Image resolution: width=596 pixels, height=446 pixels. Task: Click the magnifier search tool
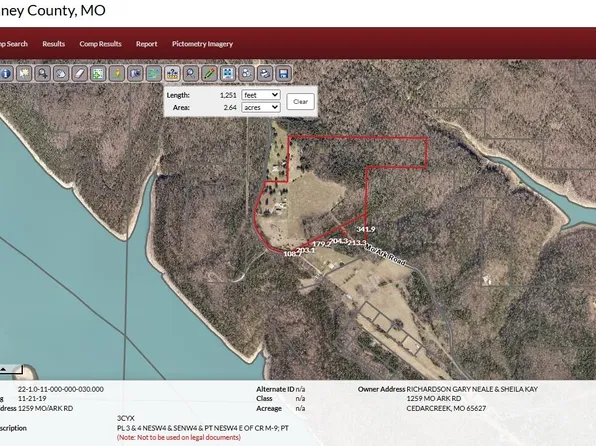click(190, 73)
